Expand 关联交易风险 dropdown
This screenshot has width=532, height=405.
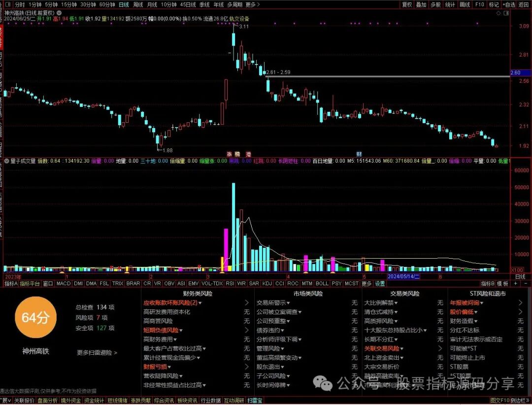(402, 349)
